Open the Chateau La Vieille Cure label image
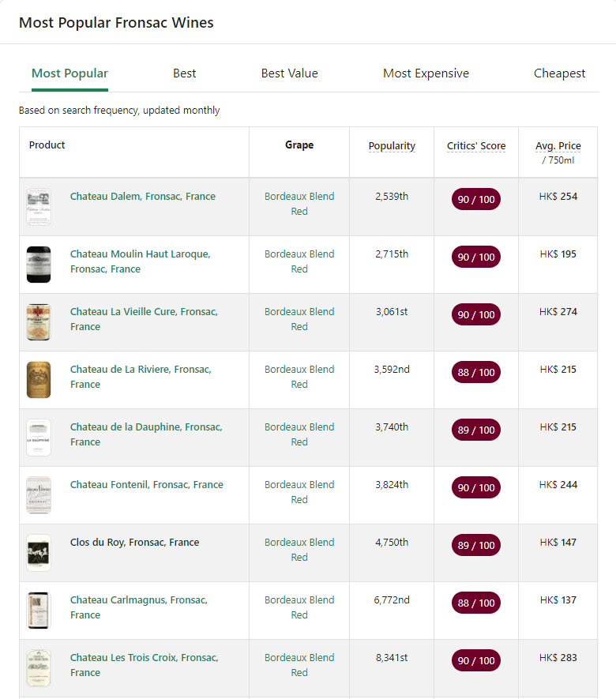 point(39,322)
